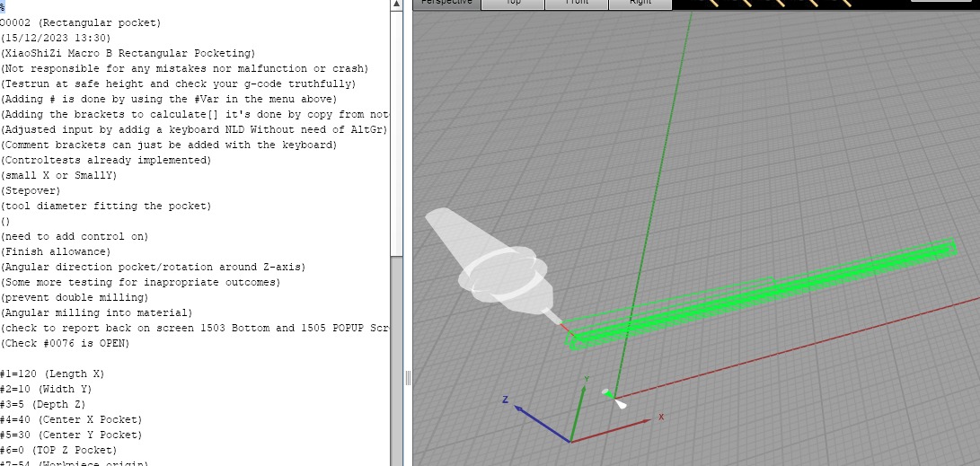980x466 pixels.
Task: Click the '#3=5 (Depth Z)' variable line
Action: tap(43, 404)
